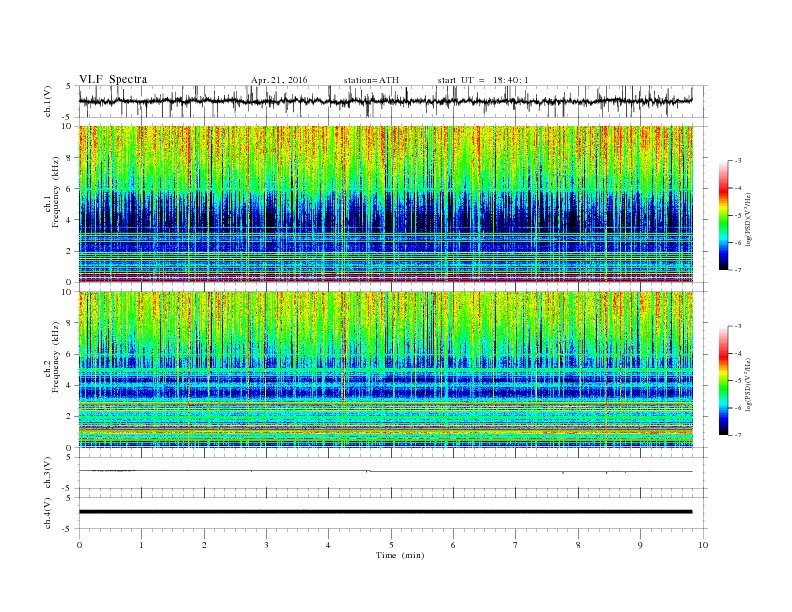
Task: Click time axis tick label "10"
Action: click(703, 545)
